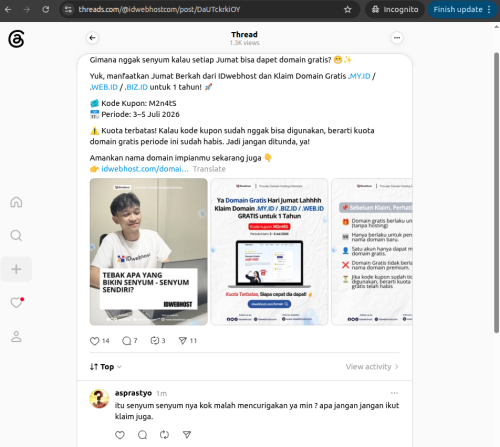Open the 'Sebelum Klaim' terms image
Image resolution: width=500 pixels, height=447 pixels.
point(372,252)
